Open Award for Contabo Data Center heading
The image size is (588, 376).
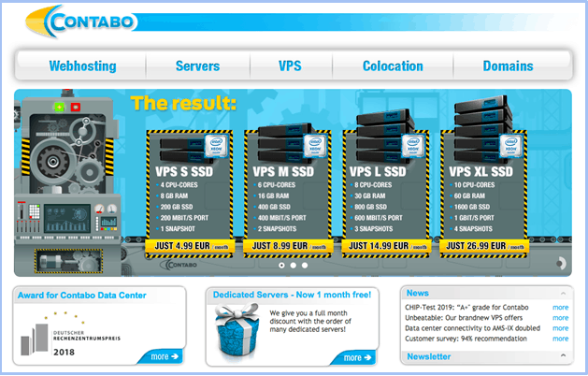pos(81,296)
